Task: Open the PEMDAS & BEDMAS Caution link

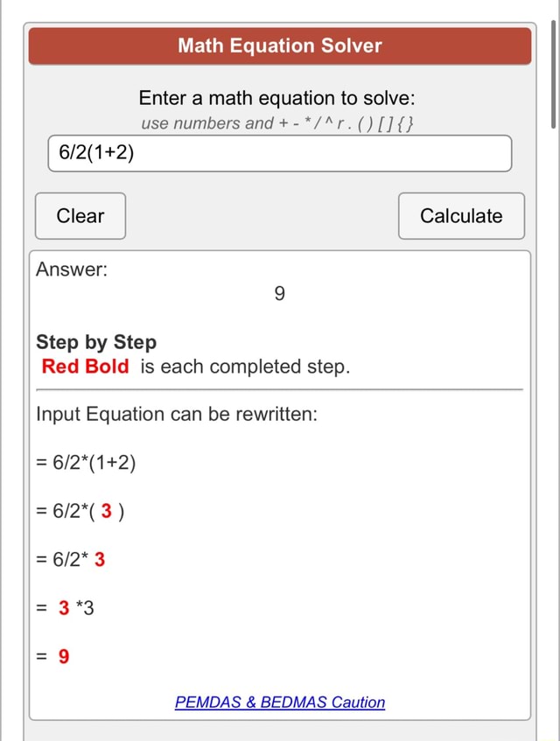Action: tap(279, 703)
